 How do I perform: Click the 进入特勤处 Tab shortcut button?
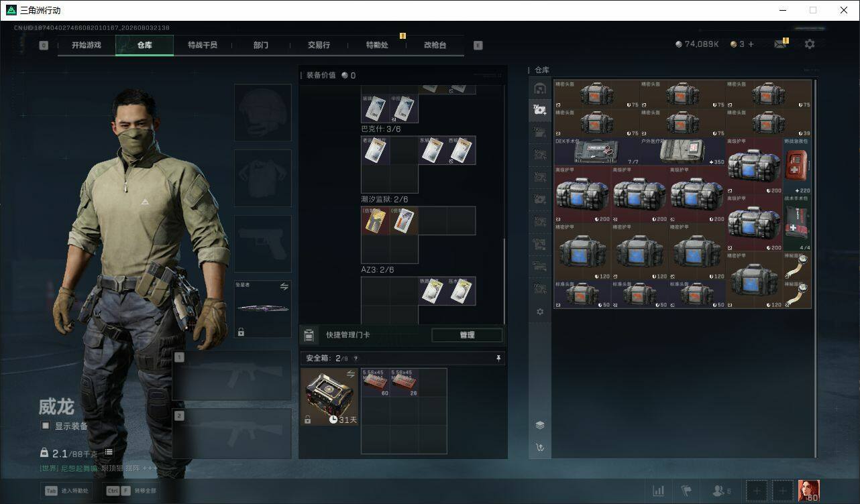[66, 491]
